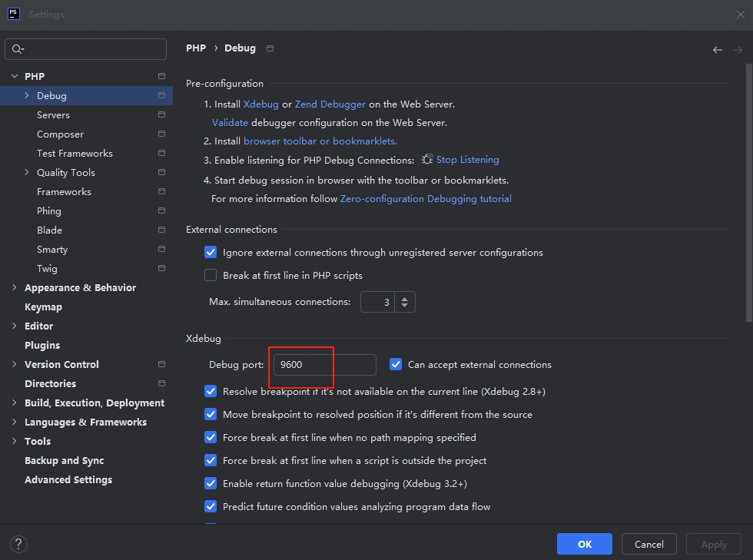The width and height of the screenshot is (753, 560).
Task: Click the project-level icon beside PHP row
Action: tap(161, 76)
